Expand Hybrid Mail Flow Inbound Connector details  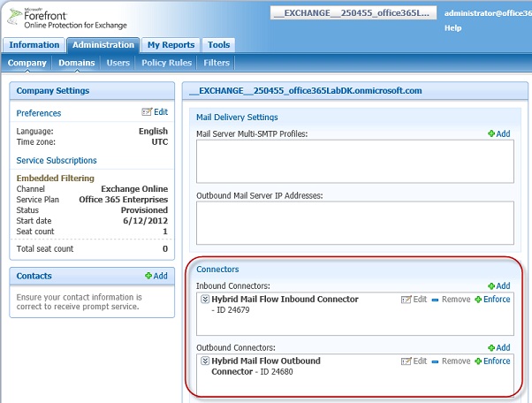tap(205, 300)
